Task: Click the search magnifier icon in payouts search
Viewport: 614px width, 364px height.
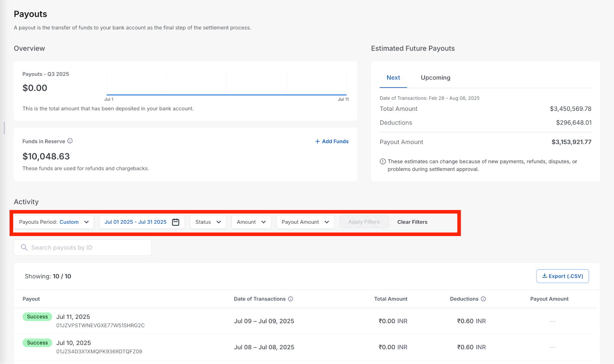Action: 24,247
